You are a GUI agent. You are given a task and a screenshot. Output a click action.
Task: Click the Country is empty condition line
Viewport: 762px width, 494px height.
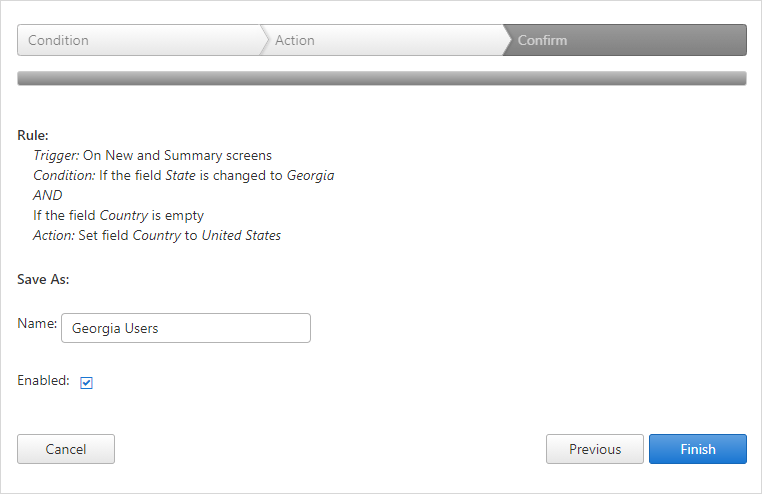tap(119, 215)
